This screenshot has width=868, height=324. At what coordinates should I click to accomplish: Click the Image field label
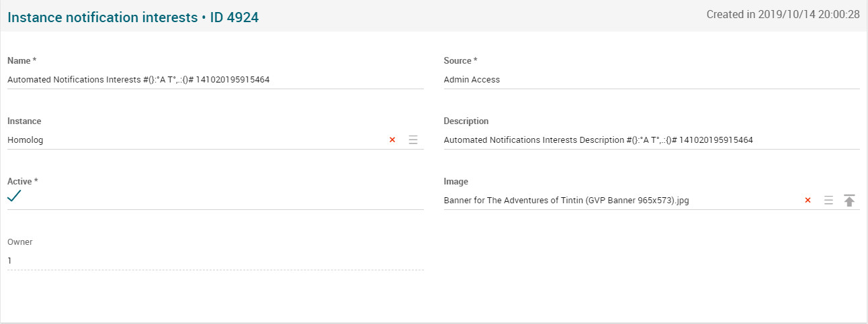tap(455, 182)
